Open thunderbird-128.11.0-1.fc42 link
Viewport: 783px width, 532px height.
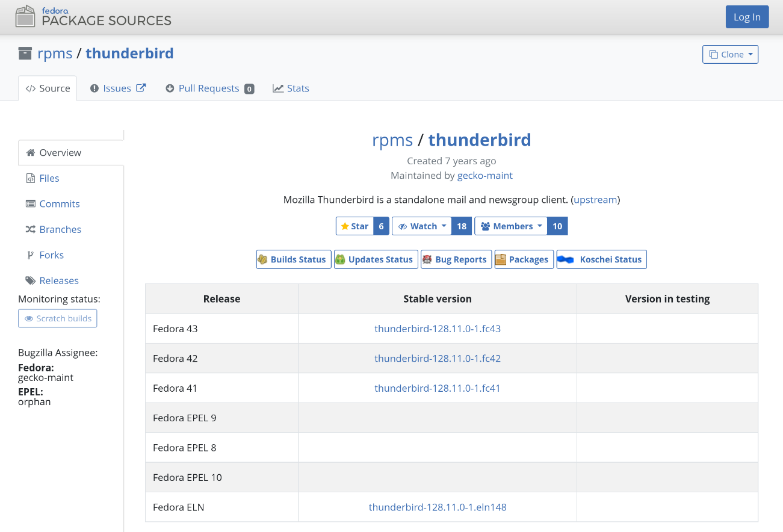click(x=438, y=358)
